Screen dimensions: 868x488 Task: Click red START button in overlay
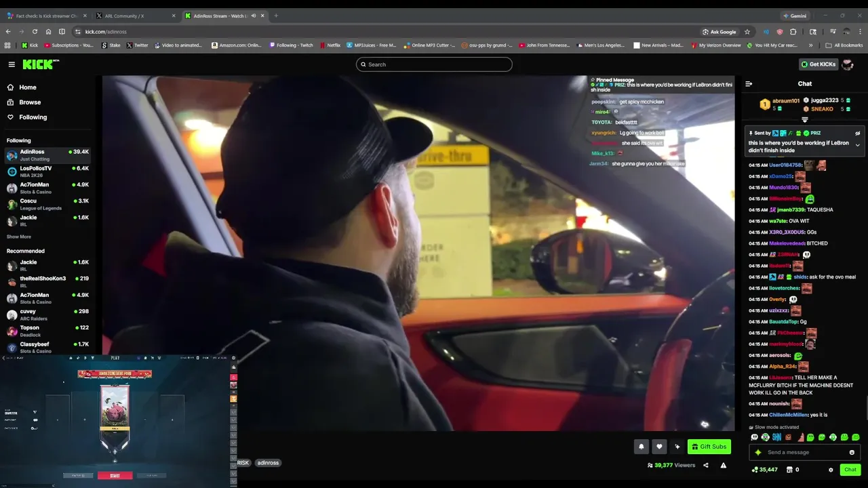point(115,475)
